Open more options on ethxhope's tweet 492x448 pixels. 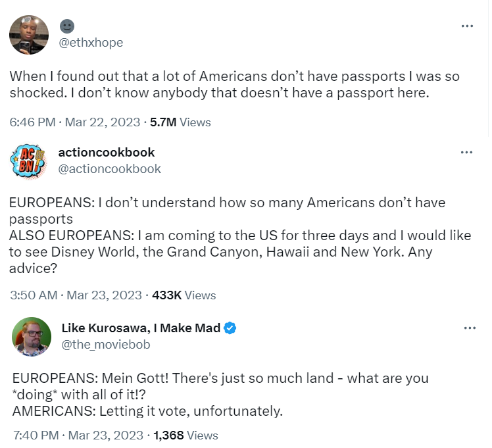[467, 26]
